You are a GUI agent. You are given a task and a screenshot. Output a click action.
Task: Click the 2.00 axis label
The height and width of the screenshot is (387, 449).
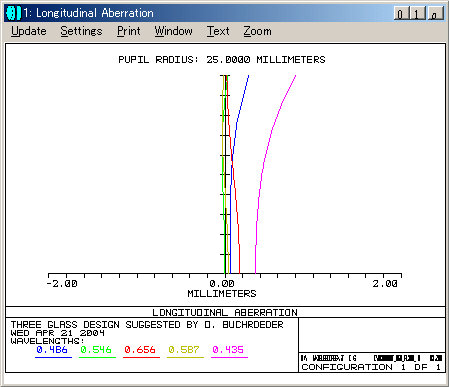[x=385, y=284]
